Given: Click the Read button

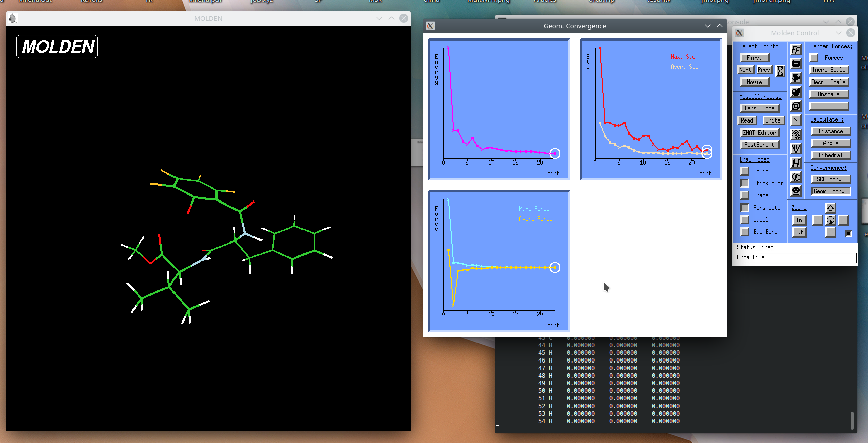Looking at the screenshot, I should click(x=747, y=120).
